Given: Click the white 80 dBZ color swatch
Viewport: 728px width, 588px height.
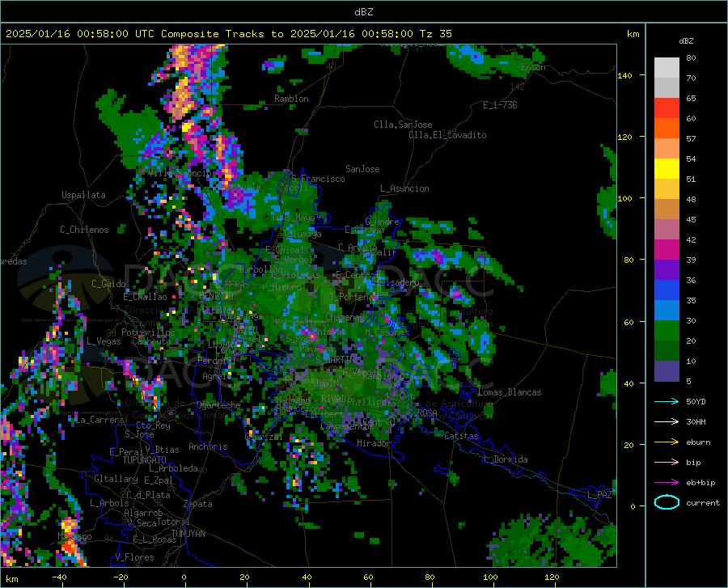Looking at the screenshot, I should tap(667, 68).
